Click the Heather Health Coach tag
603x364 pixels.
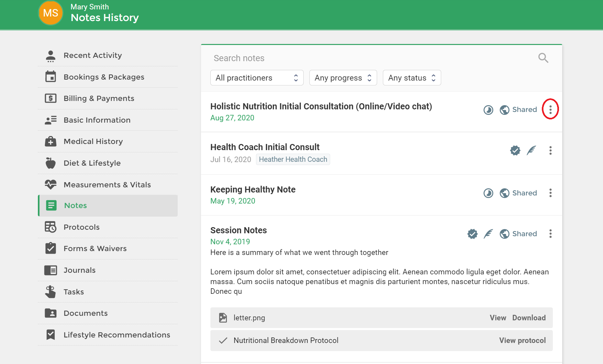tap(293, 159)
